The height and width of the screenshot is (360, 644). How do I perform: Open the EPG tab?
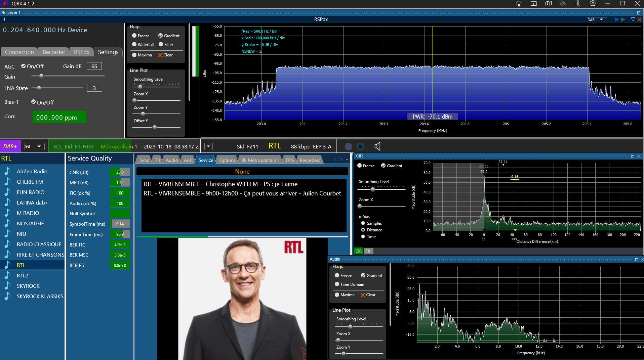290,160
